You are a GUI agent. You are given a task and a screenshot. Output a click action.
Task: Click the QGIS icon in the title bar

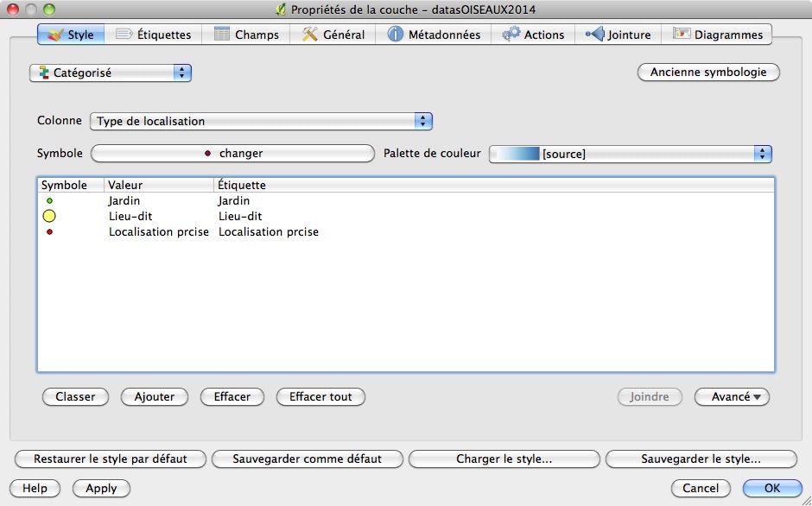(282, 9)
